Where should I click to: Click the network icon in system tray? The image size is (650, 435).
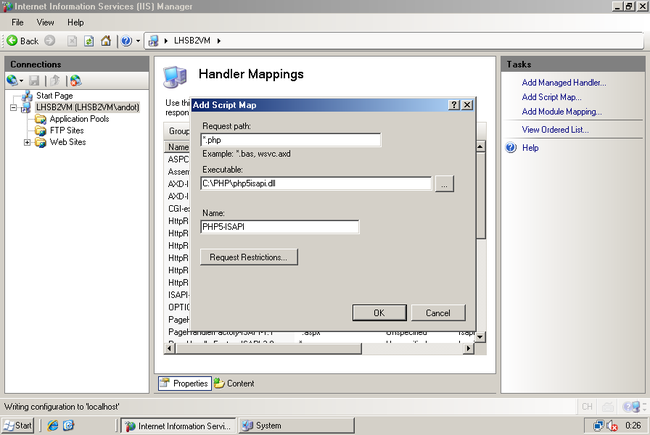598,426
